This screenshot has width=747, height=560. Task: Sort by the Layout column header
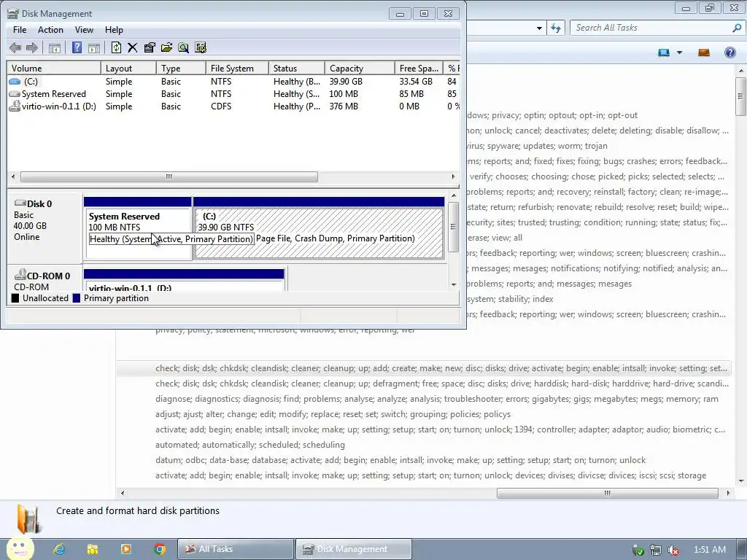[x=128, y=68]
